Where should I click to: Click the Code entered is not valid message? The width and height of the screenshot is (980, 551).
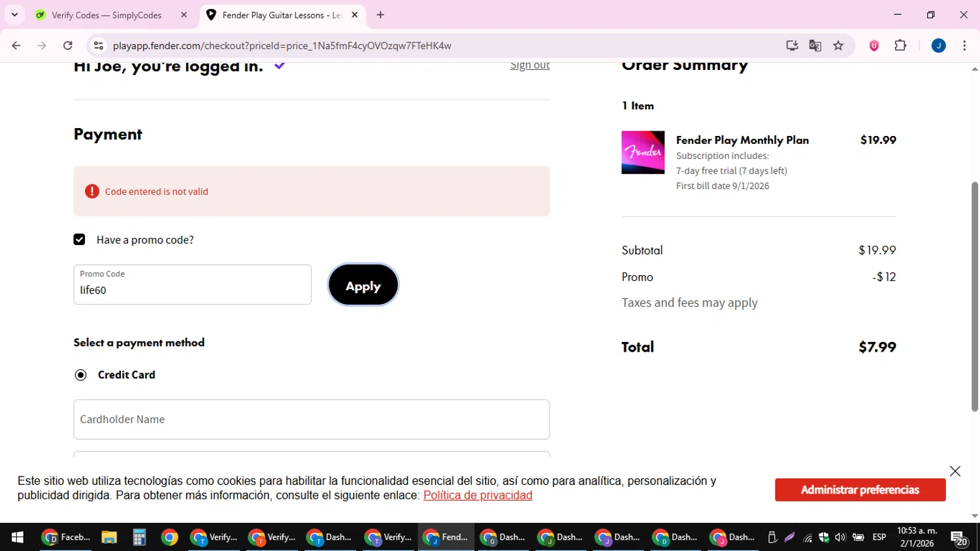coord(157,192)
